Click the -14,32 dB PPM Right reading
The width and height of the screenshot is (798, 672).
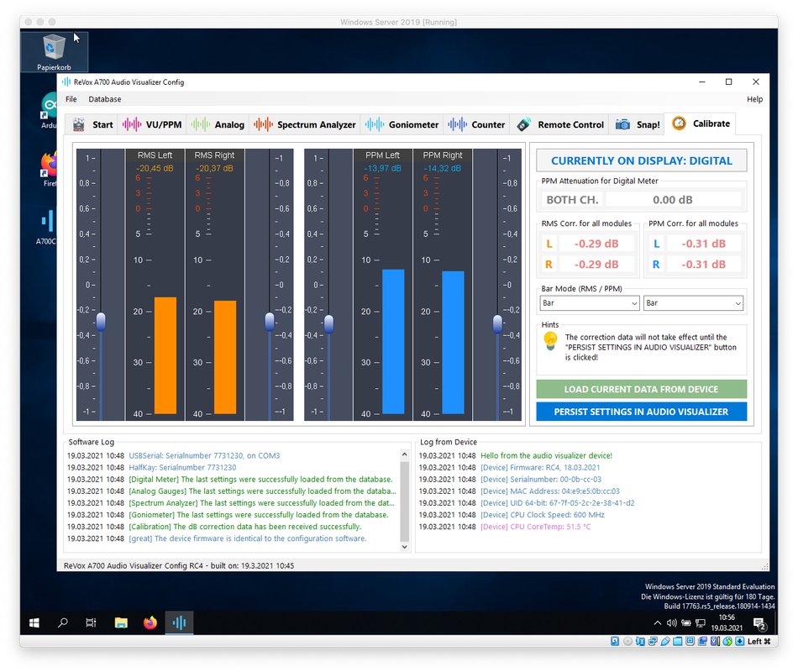(442, 169)
